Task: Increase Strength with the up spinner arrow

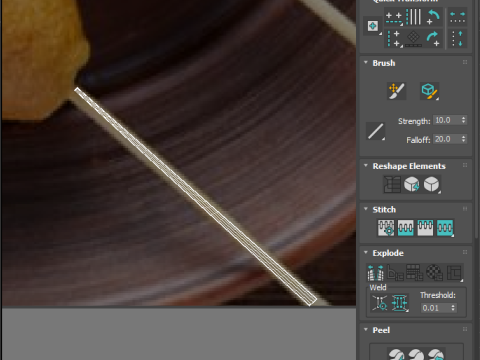Action: (x=463, y=118)
